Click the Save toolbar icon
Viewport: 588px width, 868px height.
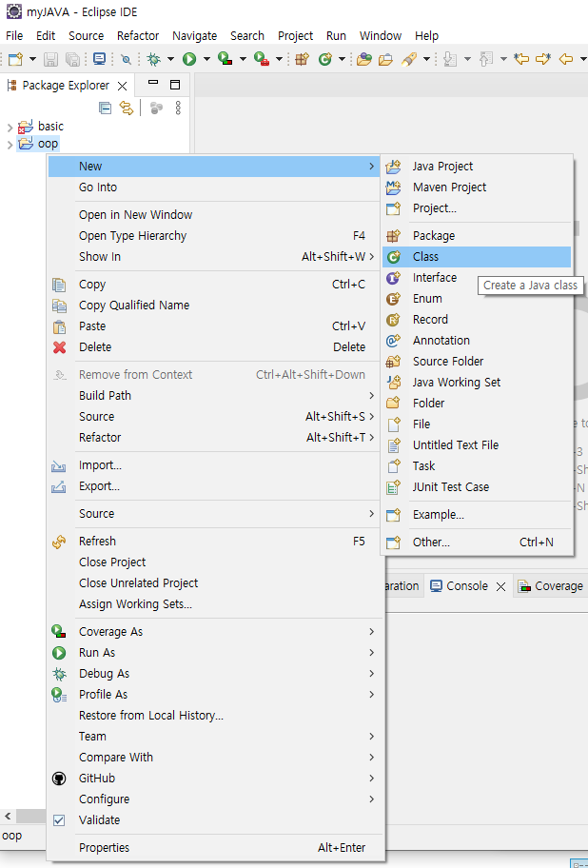(x=50, y=59)
